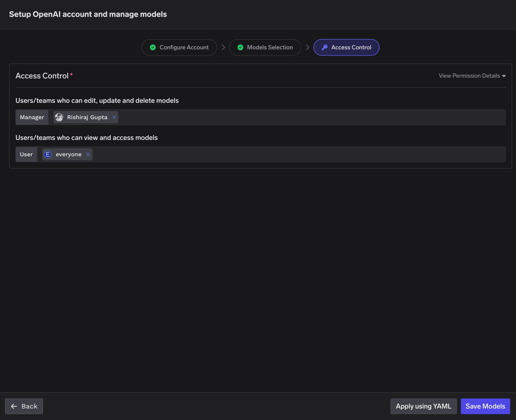Click the chevron between Models Selection and Access Control
The width and height of the screenshot is (516, 420).
[308, 47]
